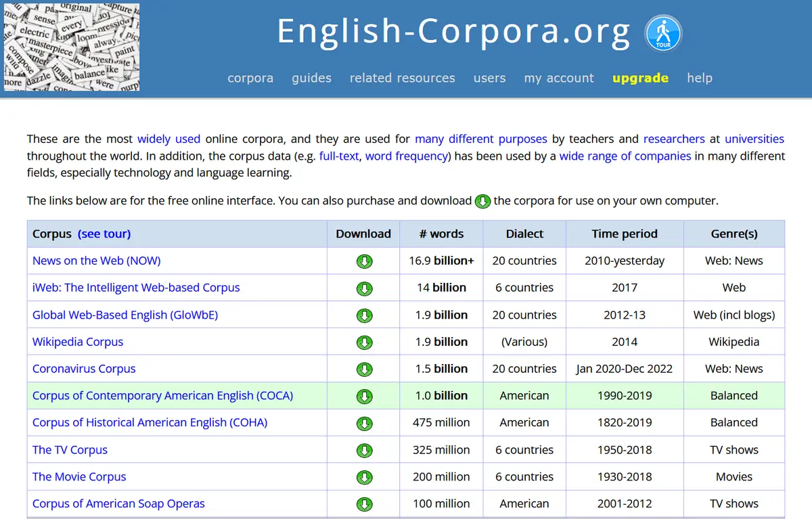Click the '475 million' word count cell
Screen dimensions: 812x519
[x=441, y=423]
